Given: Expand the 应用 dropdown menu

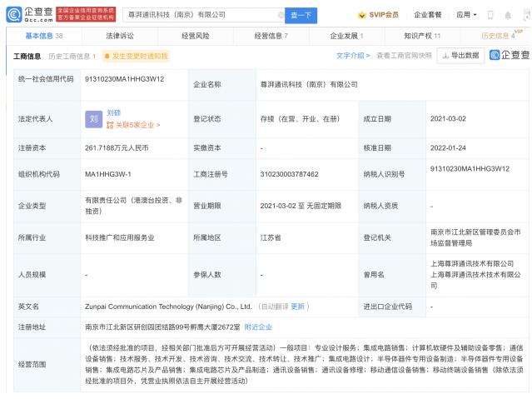Looking at the screenshot, I should pos(466,15).
